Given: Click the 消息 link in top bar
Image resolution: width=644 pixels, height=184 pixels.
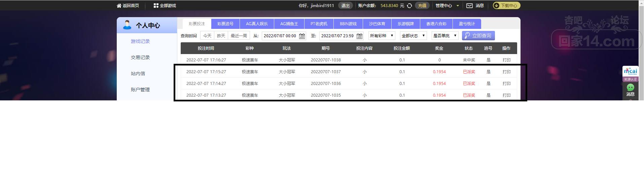Looking at the screenshot, I should click(480, 5).
